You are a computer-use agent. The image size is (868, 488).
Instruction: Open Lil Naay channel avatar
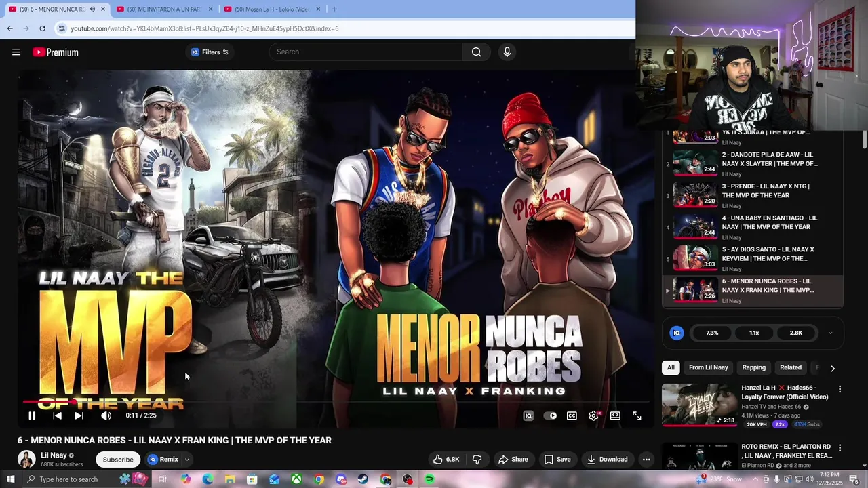pyautogui.click(x=26, y=459)
